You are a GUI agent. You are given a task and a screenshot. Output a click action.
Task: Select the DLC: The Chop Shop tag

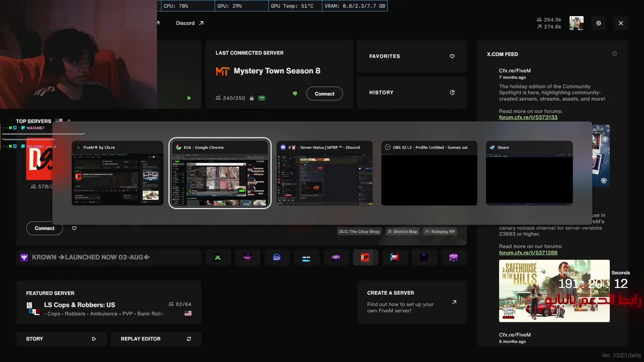click(x=359, y=231)
